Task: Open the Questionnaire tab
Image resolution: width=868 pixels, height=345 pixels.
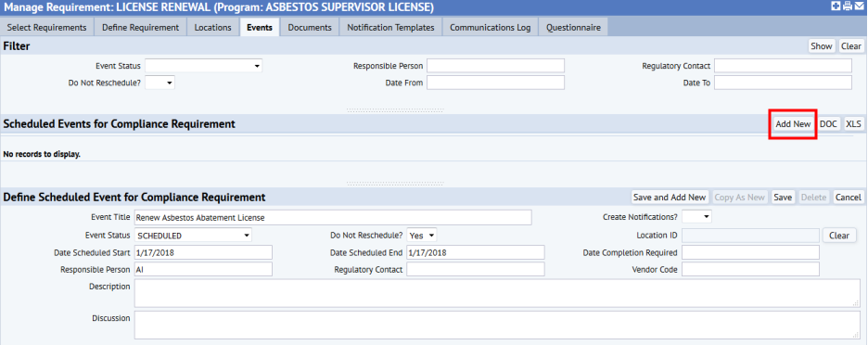Action: coord(573,27)
